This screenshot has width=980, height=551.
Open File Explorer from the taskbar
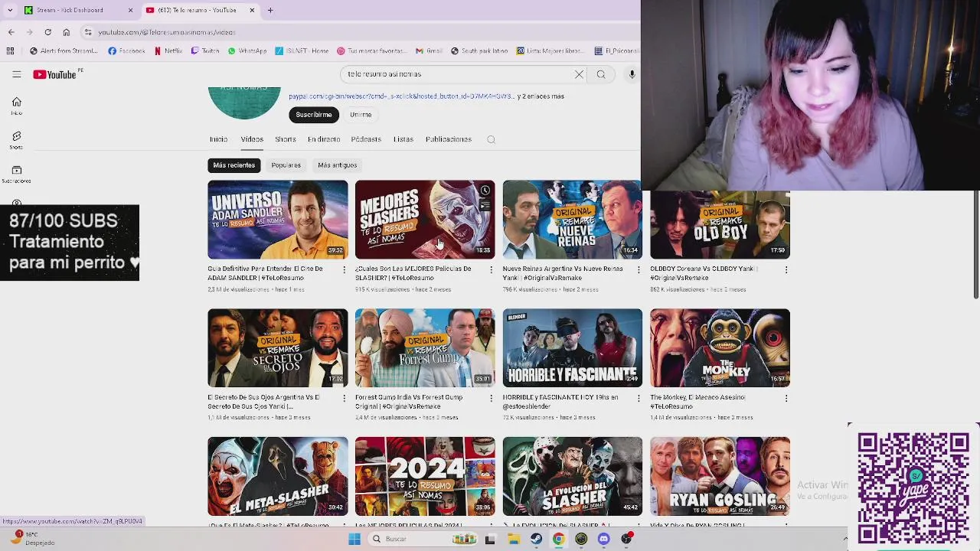coord(514,539)
